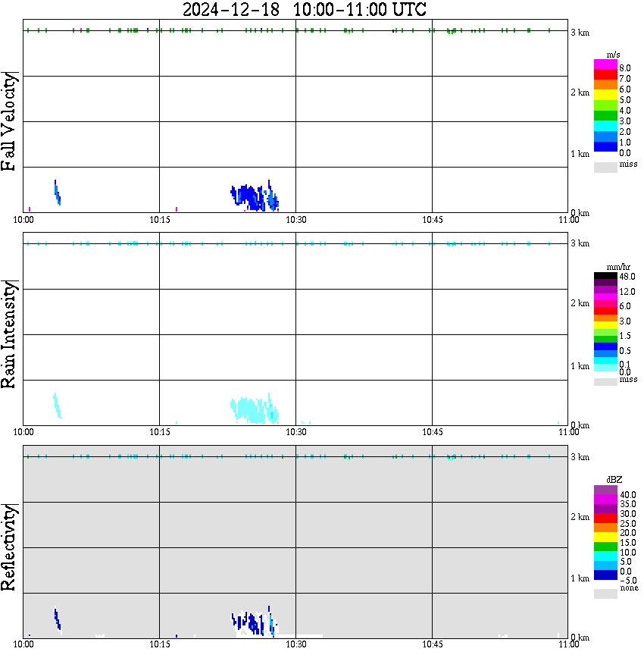This screenshot has width=644, height=658.
Task: Click the '10:30' tick under Rain Intensity panel
Action: tap(295, 432)
